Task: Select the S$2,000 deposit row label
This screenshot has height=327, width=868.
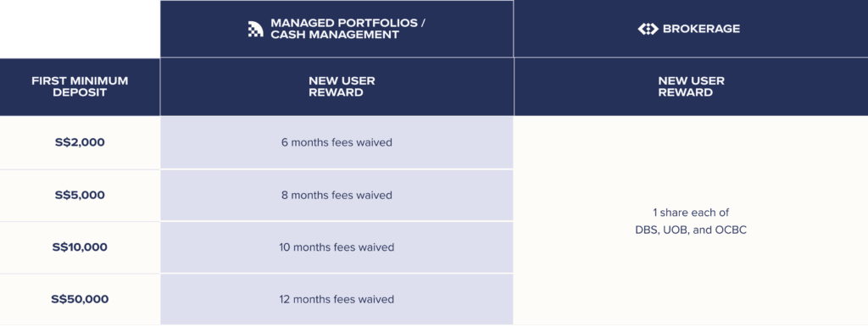Action: 80,142
